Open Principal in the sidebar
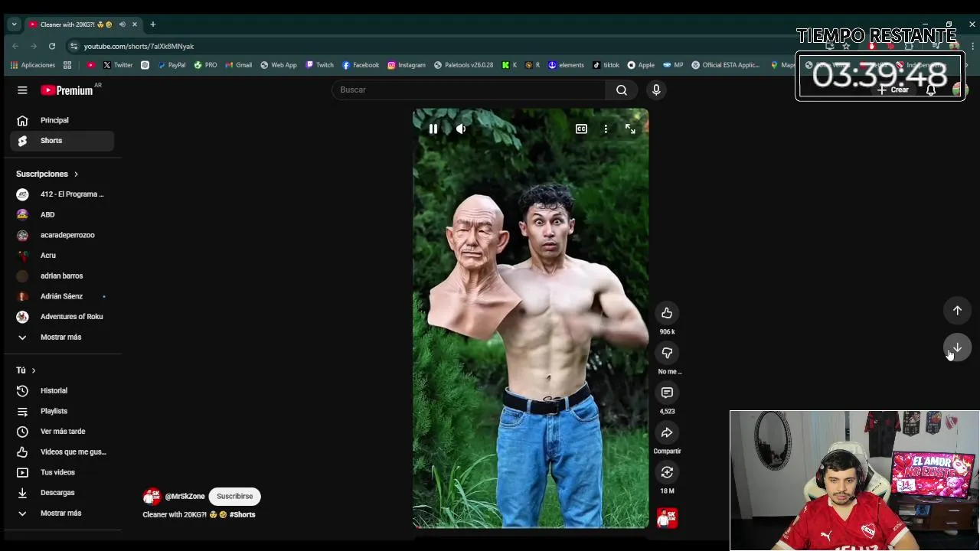 click(62, 120)
